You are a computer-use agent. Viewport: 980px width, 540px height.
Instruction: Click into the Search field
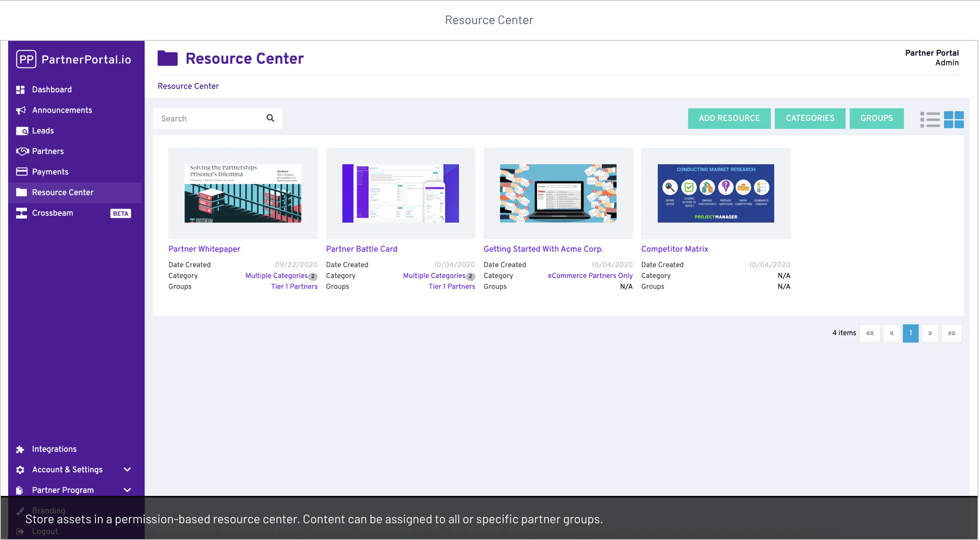(210, 118)
